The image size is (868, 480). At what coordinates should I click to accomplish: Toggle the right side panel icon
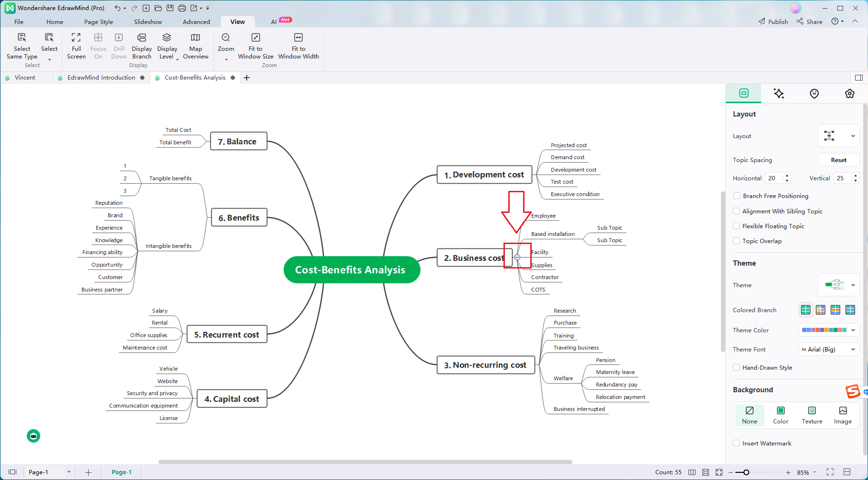(x=859, y=78)
